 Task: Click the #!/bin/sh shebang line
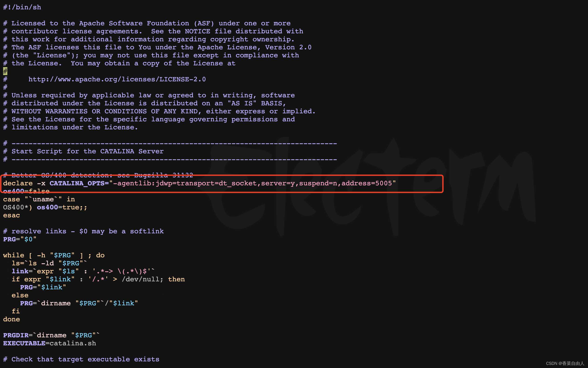tap(22, 7)
